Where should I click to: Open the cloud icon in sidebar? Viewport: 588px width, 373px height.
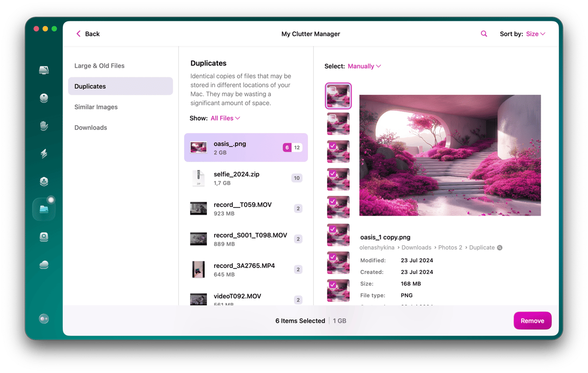click(44, 265)
